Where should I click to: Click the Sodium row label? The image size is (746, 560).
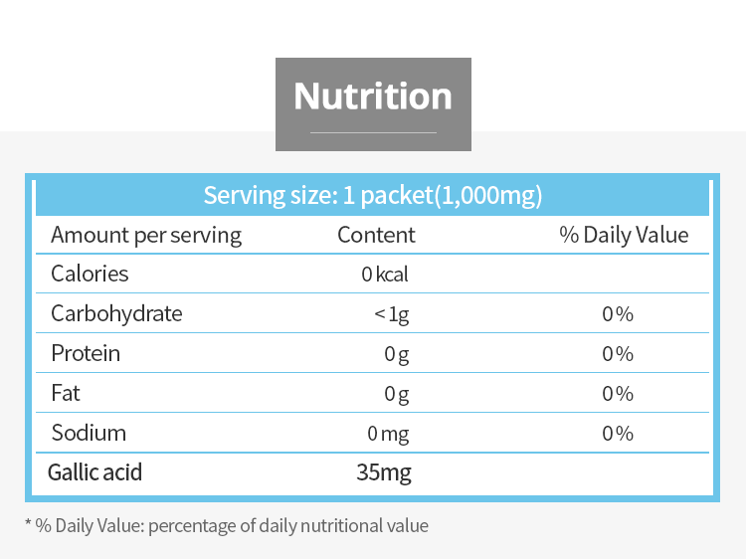coord(89,433)
